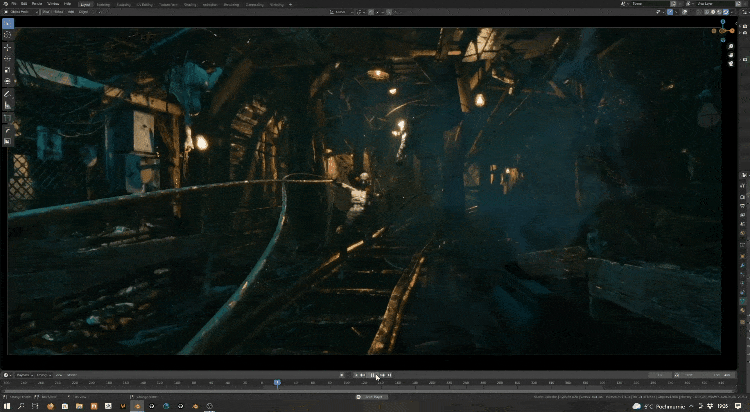This screenshot has width=750, height=412.
Task: Click the blue timeline playhead marker
Action: tap(277, 382)
